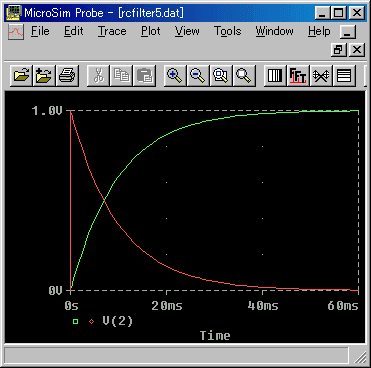
Task: Toggle the FFT Fourier transform button
Action: [x=298, y=75]
